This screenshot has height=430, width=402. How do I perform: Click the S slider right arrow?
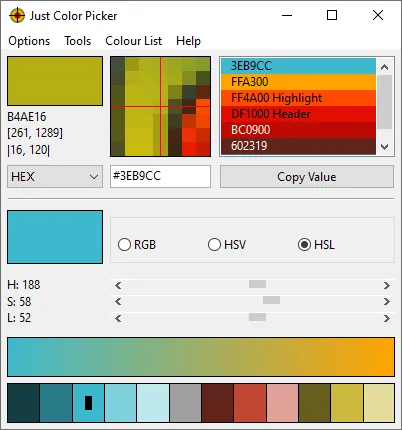point(387,302)
